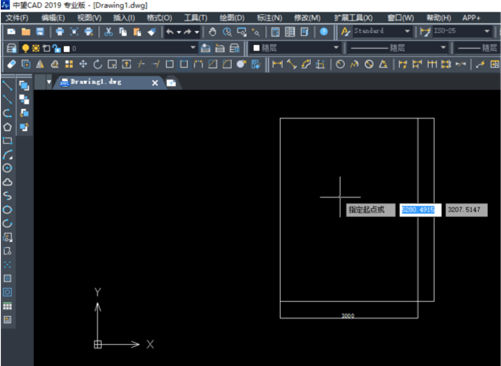Click the Rotate tool icon

[x=97, y=64]
